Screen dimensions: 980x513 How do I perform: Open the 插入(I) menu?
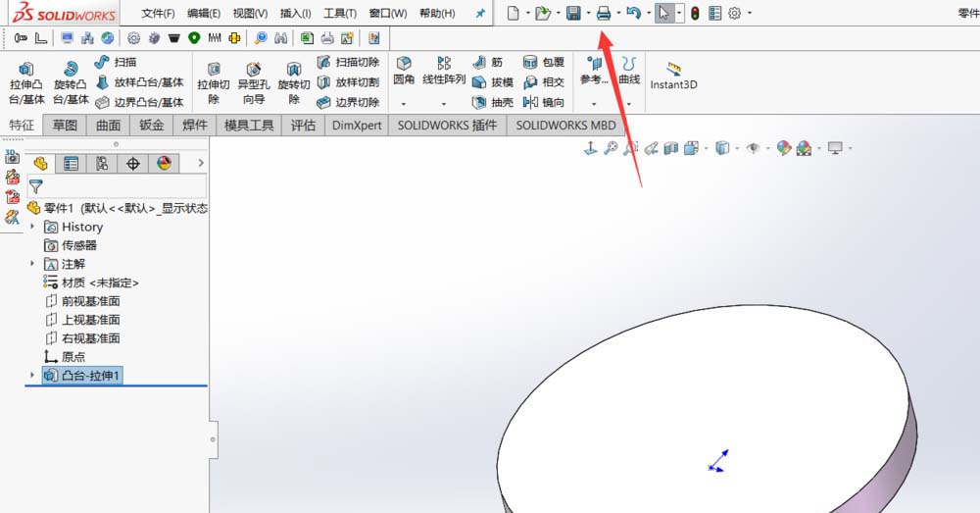(x=296, y=13)
